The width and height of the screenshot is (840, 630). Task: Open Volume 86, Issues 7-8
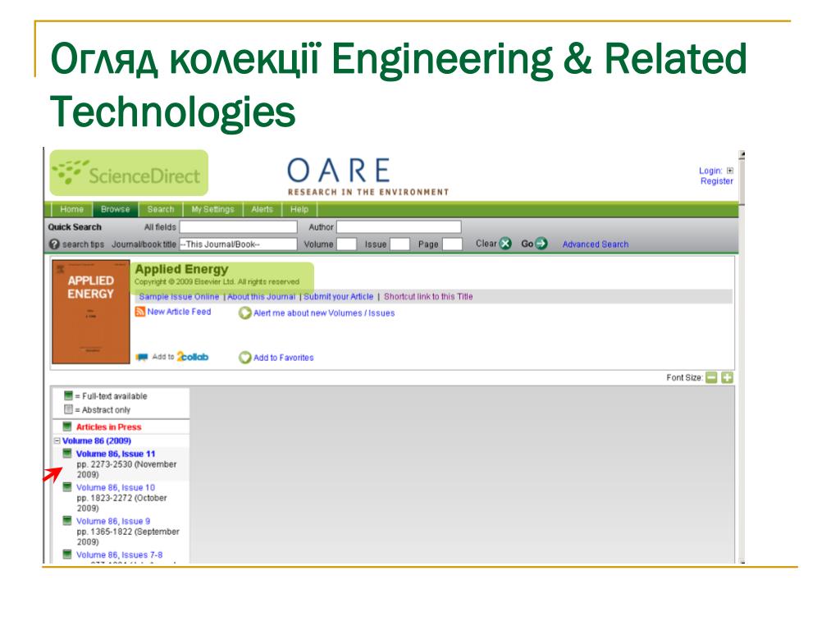(120, 555)
